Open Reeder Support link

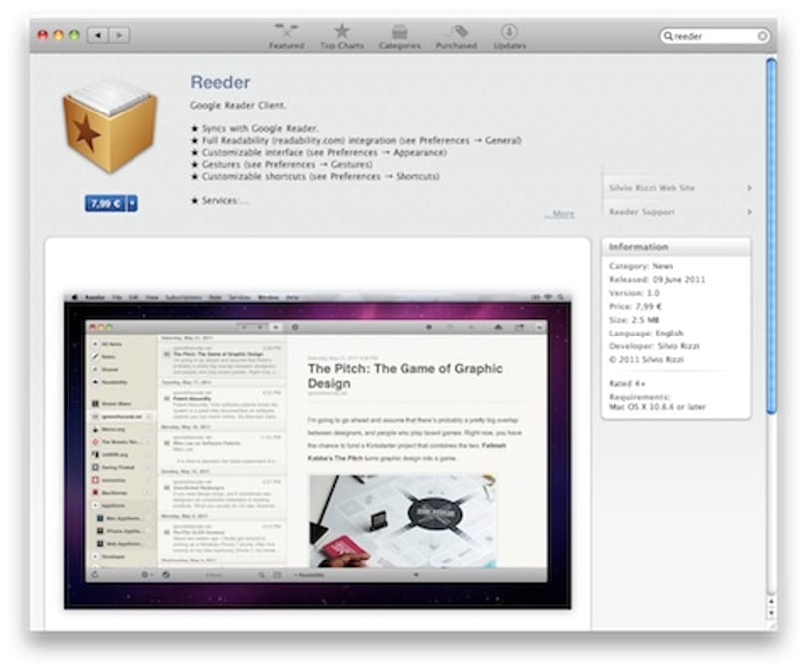[679, 212]
